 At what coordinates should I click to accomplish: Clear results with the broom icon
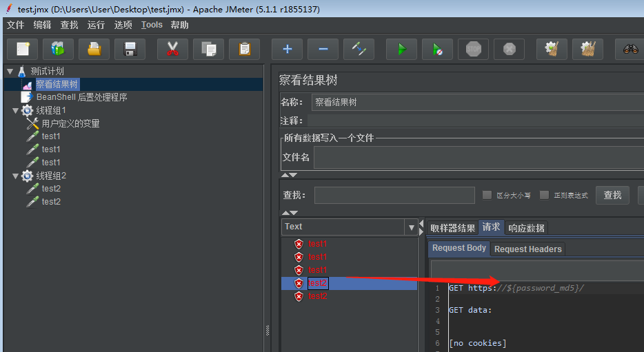552,49
